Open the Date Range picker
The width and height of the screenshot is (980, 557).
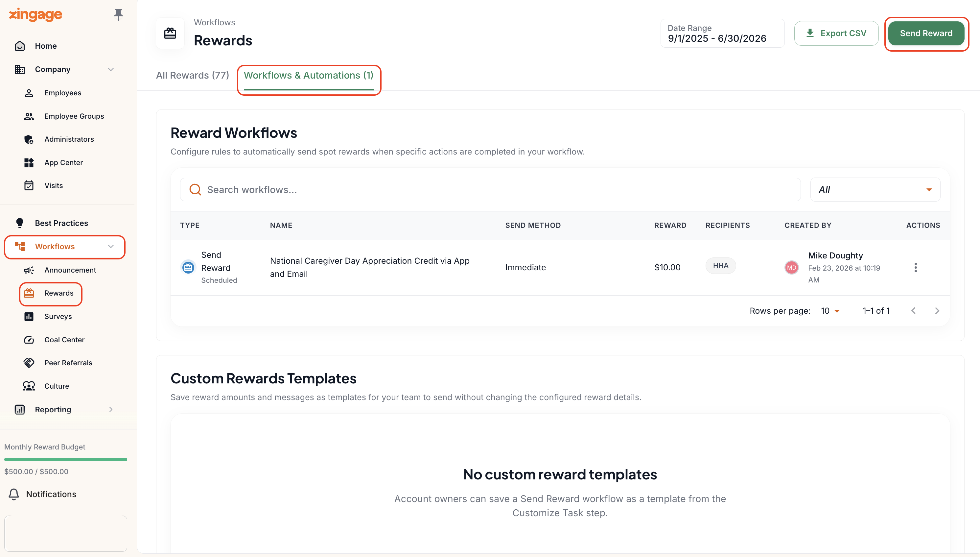tap(722, 33)
